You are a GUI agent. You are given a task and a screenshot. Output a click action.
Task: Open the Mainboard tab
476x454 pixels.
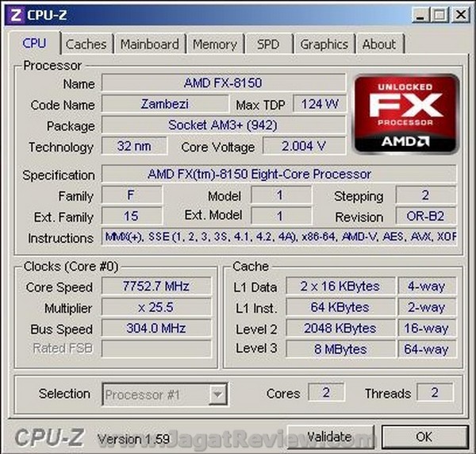coord(150,44)
